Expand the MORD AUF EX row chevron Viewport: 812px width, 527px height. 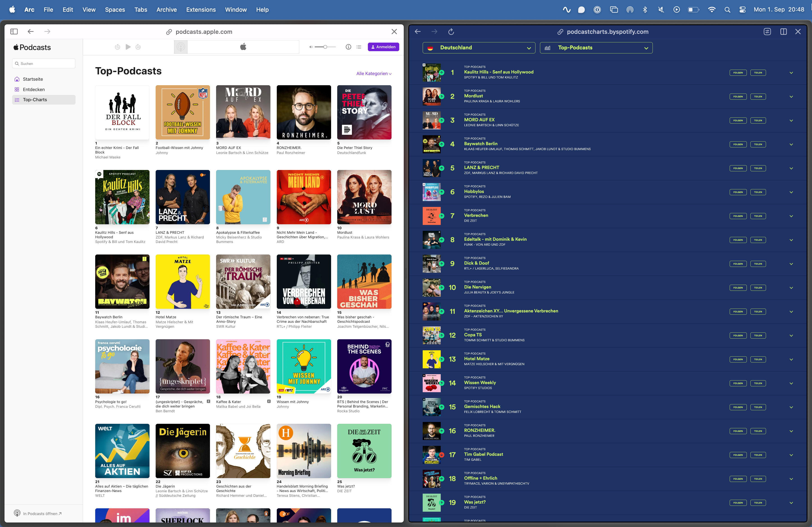pyautogui.click(x=791, y=121)
